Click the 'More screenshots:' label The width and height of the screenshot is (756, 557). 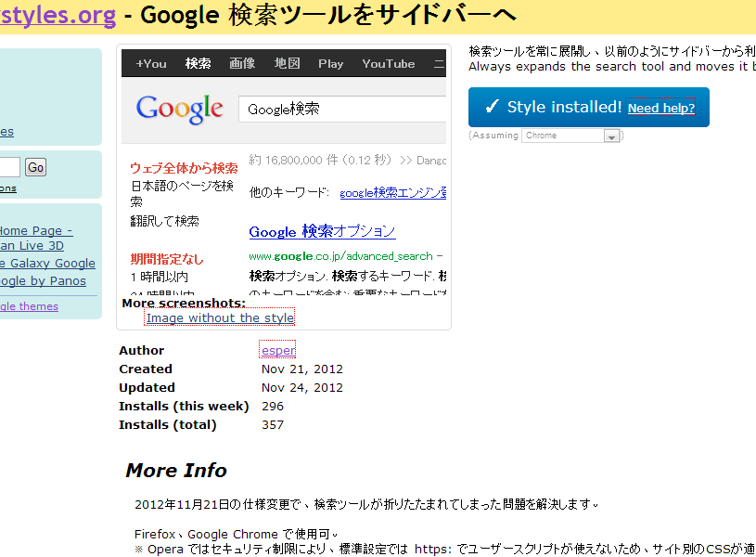click(184, 304)
